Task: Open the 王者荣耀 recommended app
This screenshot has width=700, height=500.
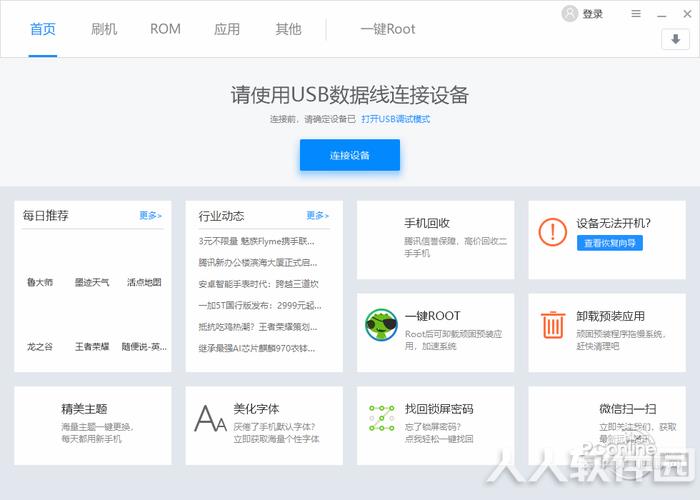Action: click(x=92, y=346)
